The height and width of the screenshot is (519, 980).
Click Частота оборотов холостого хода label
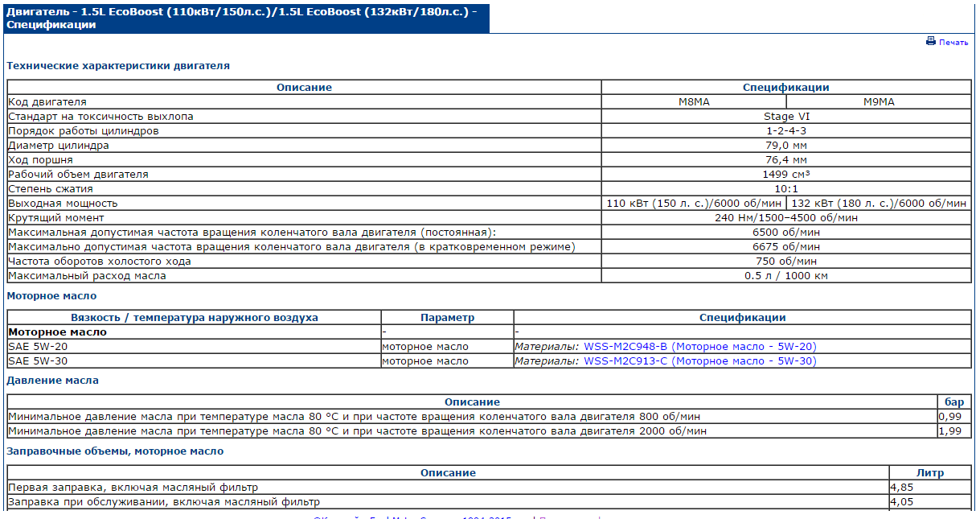point(100,262)
